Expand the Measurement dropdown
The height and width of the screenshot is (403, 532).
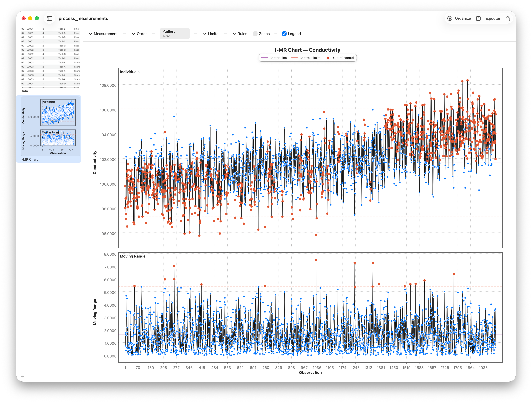pyautogui.click(x=103, y=34)
